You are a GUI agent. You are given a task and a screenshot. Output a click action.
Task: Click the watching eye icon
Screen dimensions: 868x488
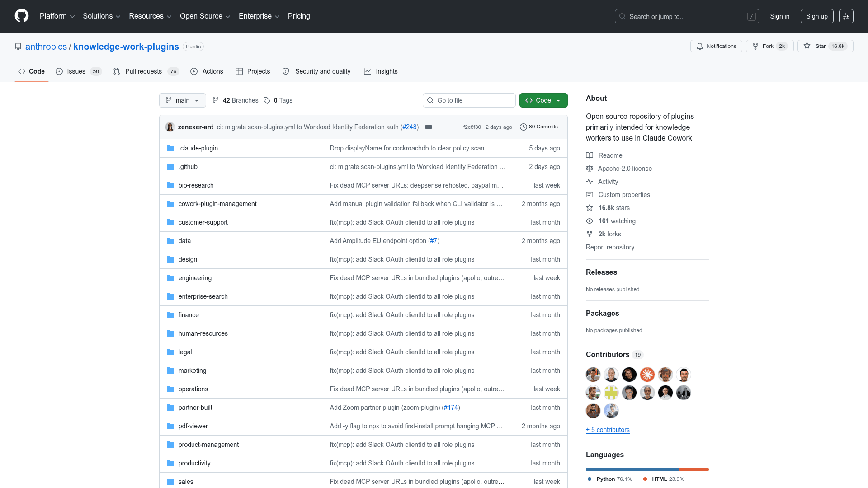coord(590,221)
